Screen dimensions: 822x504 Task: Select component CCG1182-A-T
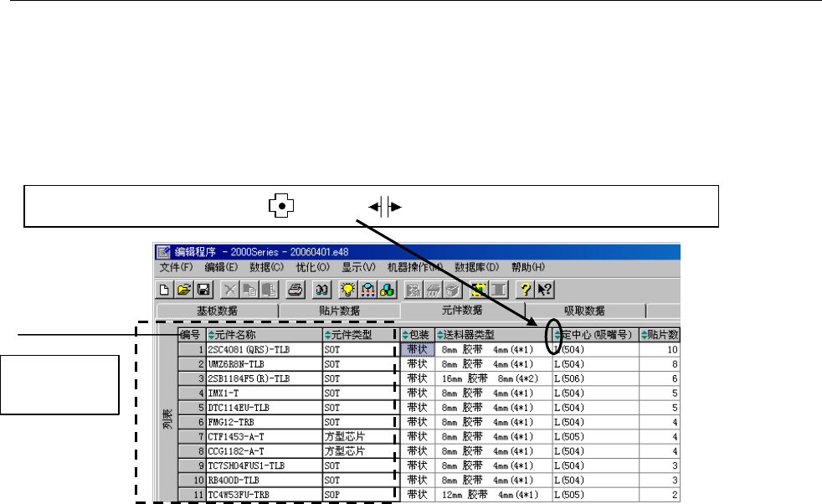tap(265, 451)
